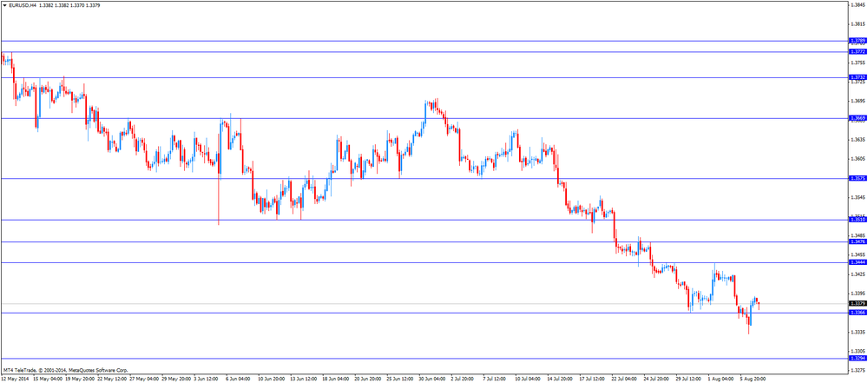Click the 17 Jul 12:00 time label
This screenshot has width=868, height=383.
coord(590,379)
